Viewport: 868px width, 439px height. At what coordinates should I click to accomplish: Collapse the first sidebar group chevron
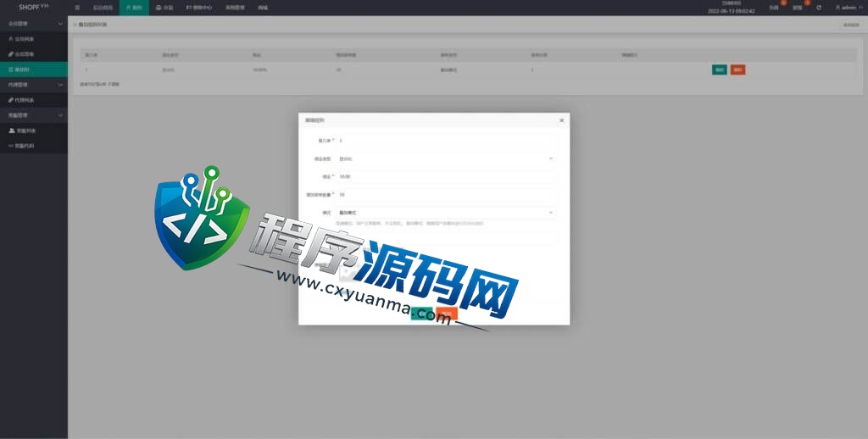tap(60, 24)
